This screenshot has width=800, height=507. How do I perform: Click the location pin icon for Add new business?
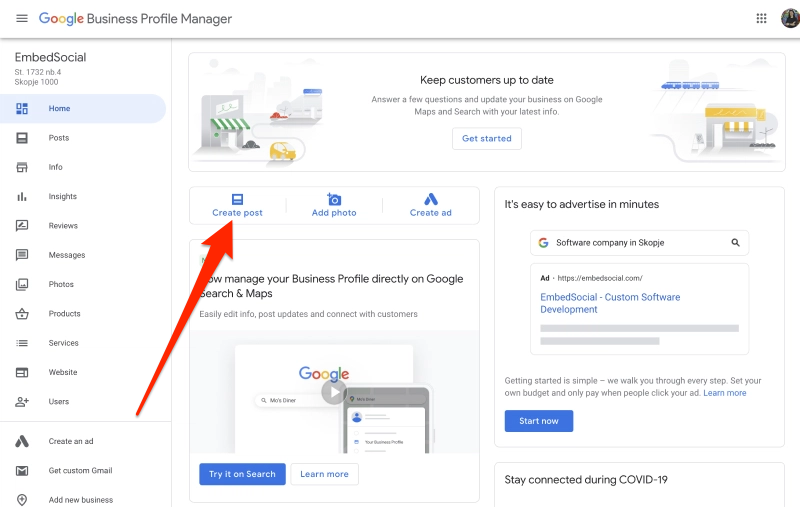[x=22, y=500]
